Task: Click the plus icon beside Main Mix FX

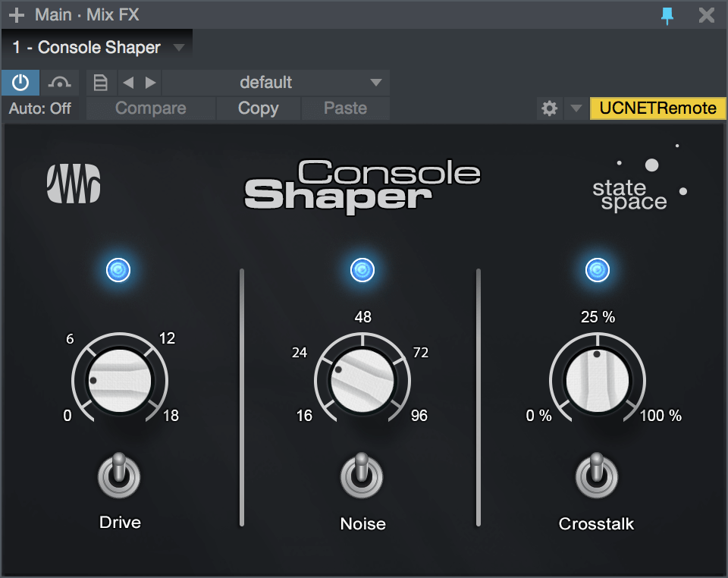Action: tap(16, 14)
